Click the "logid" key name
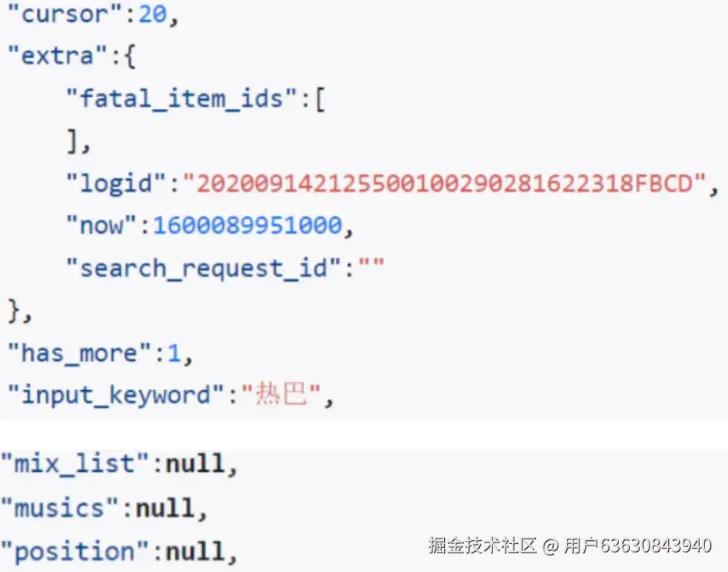This screenshot has width=728, height=572. tap(116, 183)
